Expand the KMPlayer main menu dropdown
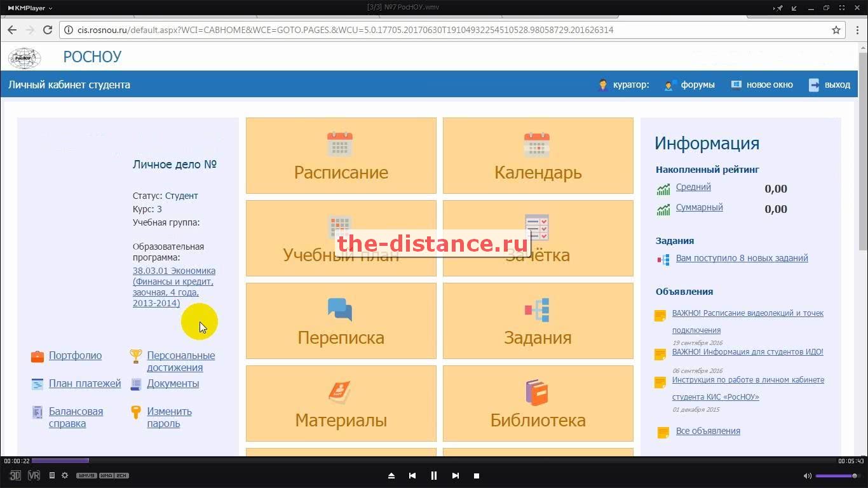The image size is (868, 488). coord(29,8)
